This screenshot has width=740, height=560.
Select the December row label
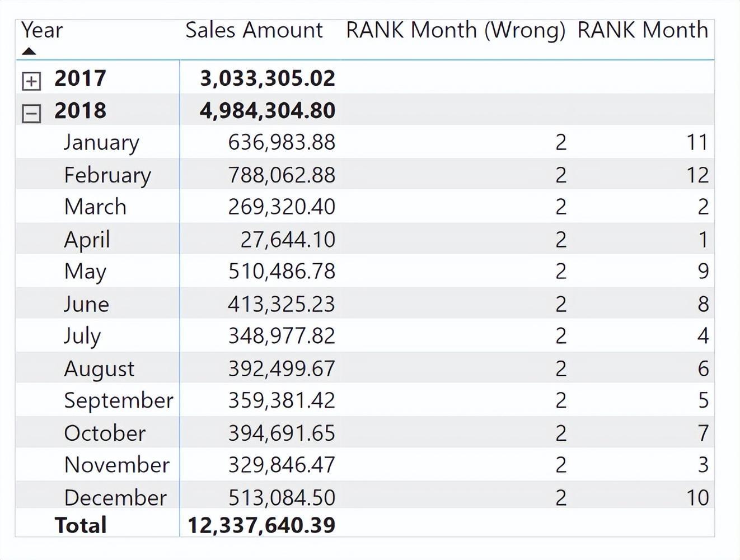pyautogui.click(x=115, y=497)
